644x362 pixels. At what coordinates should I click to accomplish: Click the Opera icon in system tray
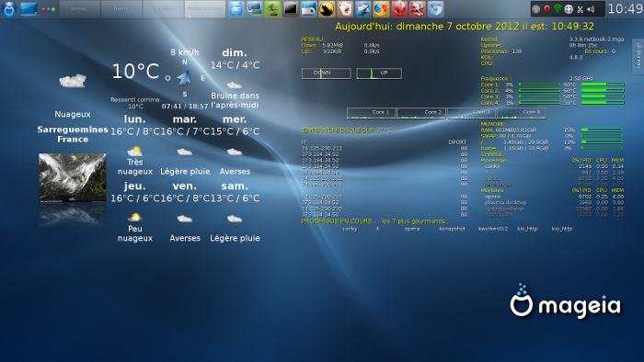coord(547,8)
